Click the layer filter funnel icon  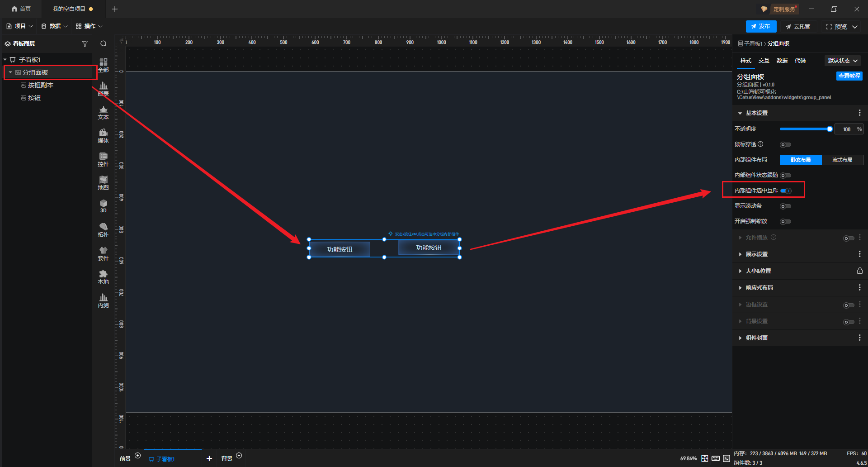coord(85,44)
